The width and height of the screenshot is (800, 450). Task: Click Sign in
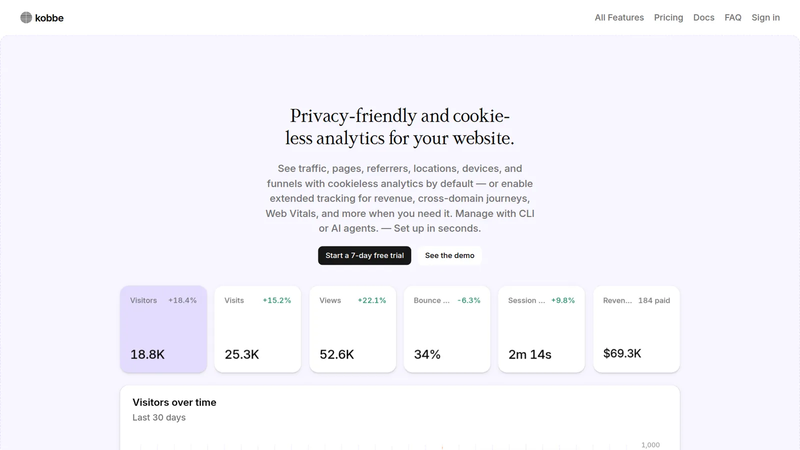click(765, 17)
